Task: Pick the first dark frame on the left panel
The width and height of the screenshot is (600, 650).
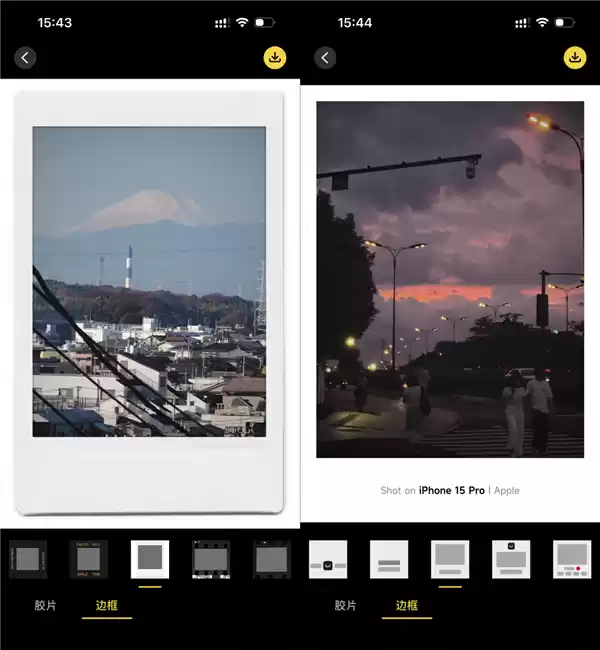Action: (27, 558)
